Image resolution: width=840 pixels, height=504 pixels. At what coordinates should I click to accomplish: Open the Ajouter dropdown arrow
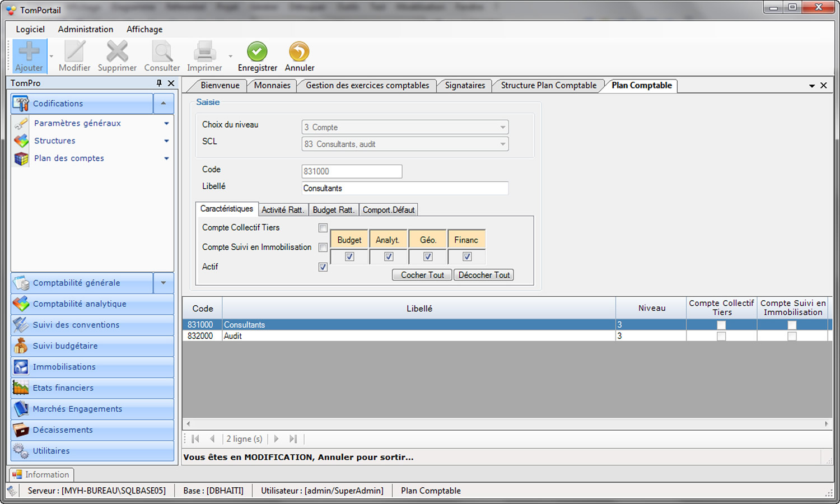point(51,56)
